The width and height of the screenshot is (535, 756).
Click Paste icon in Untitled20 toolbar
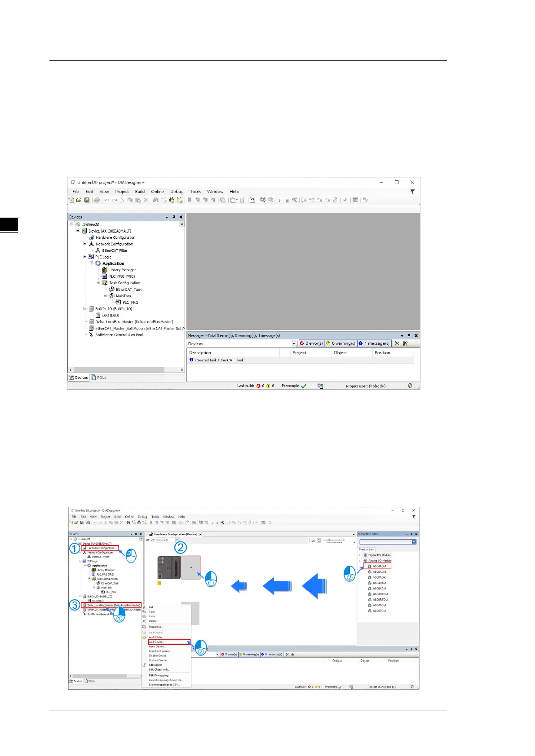coord(138,200)
